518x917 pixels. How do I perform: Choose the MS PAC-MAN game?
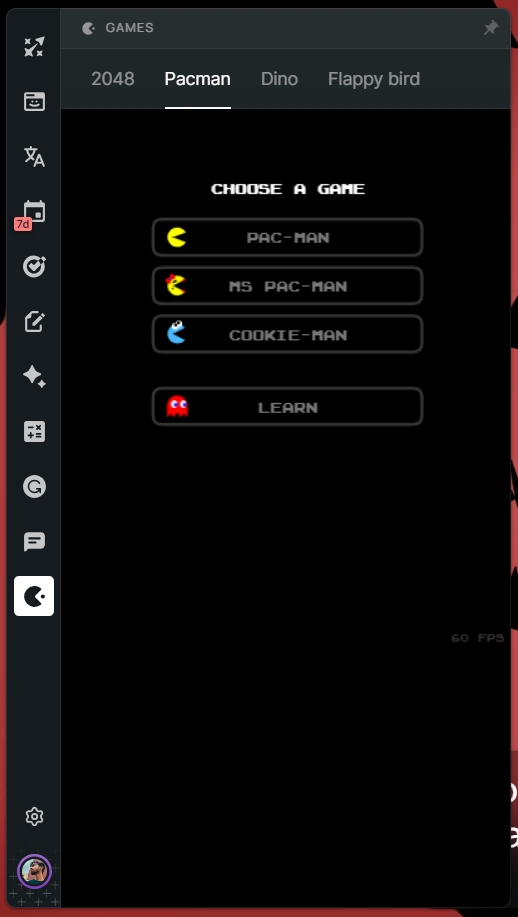[287, 286]
